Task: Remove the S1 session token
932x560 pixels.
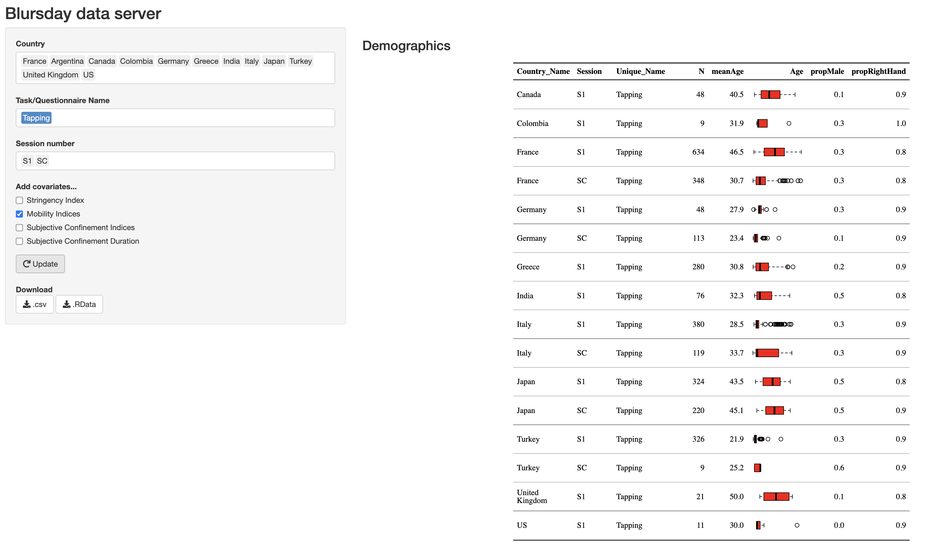Action: coord(27,160)
